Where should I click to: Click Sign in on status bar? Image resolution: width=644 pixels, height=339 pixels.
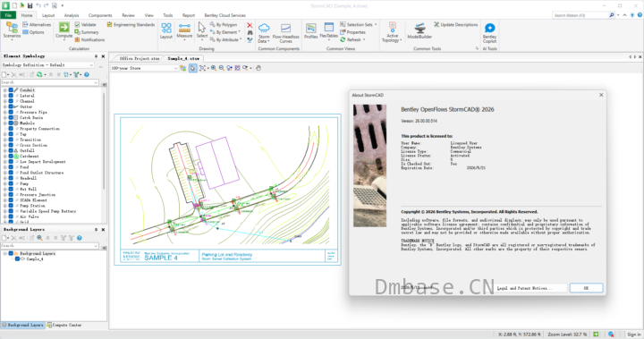(634, 335)
